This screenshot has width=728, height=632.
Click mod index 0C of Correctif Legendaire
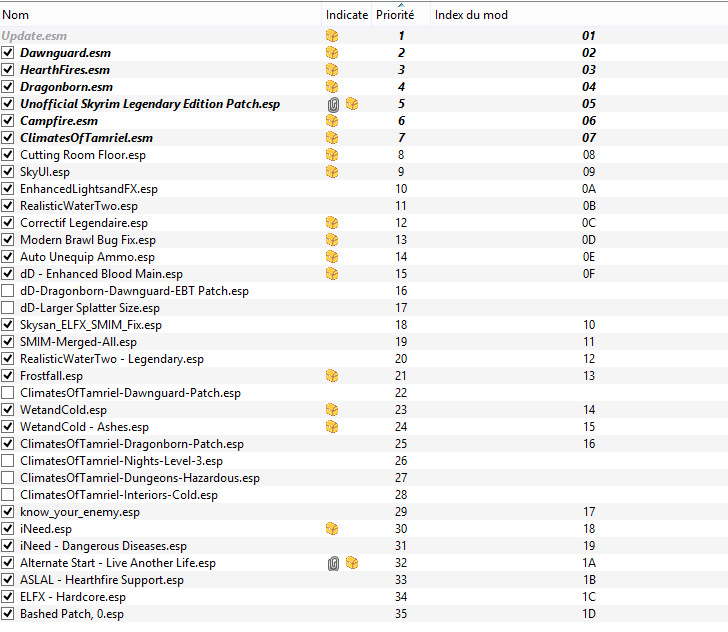pos(589,223)
